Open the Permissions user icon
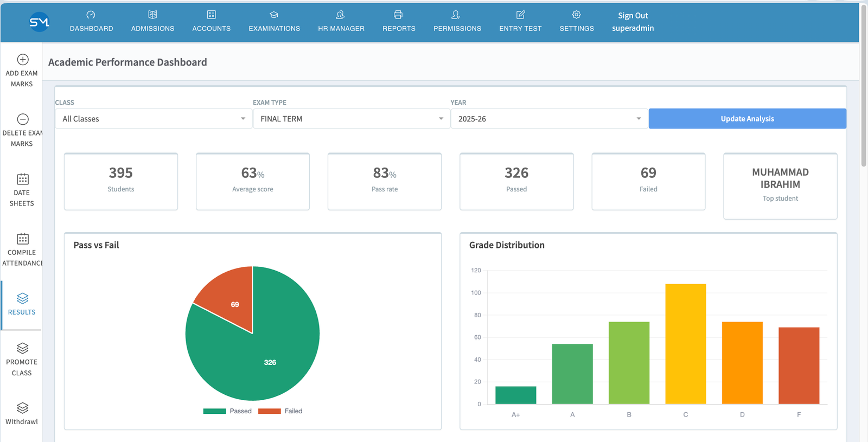Image resolution: width=868 pixels, height=442 pixels. tap(456, 15)
